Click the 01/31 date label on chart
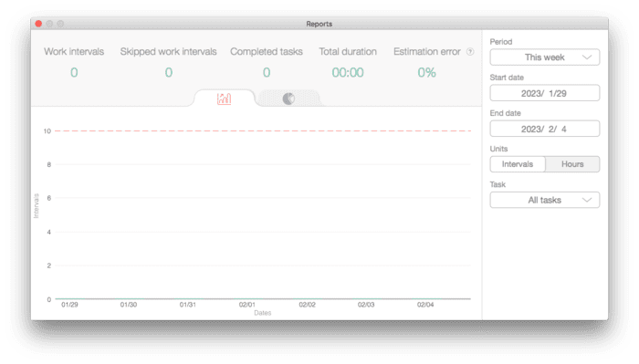 click(x=187, y=305)
